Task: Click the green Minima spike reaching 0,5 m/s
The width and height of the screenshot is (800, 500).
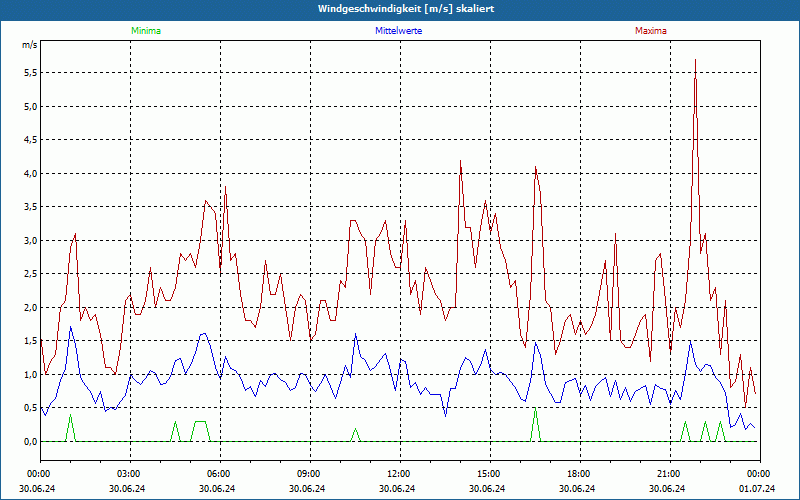Action: [x=535, y=424]
